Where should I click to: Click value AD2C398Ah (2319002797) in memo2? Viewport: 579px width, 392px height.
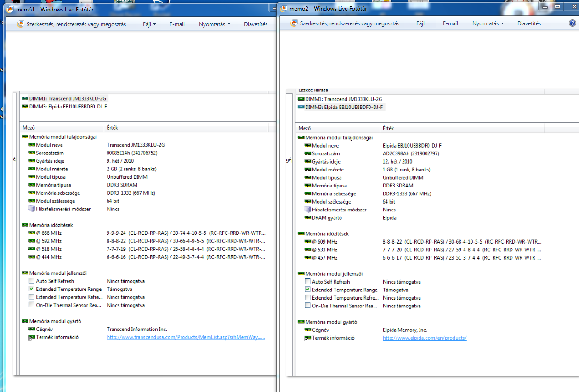[411, 153]
